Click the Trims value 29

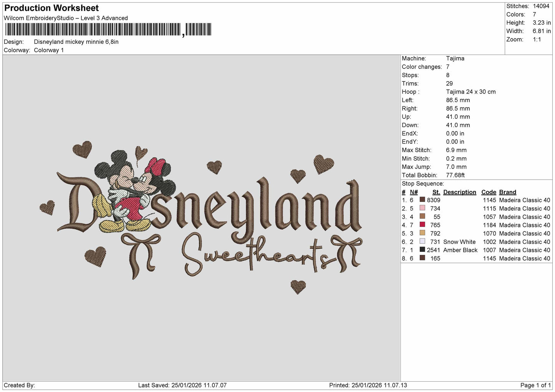pos(449,83)
